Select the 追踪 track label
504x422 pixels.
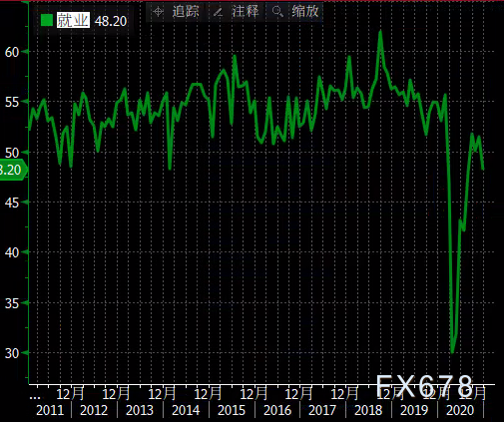click(x=186, y=12)
